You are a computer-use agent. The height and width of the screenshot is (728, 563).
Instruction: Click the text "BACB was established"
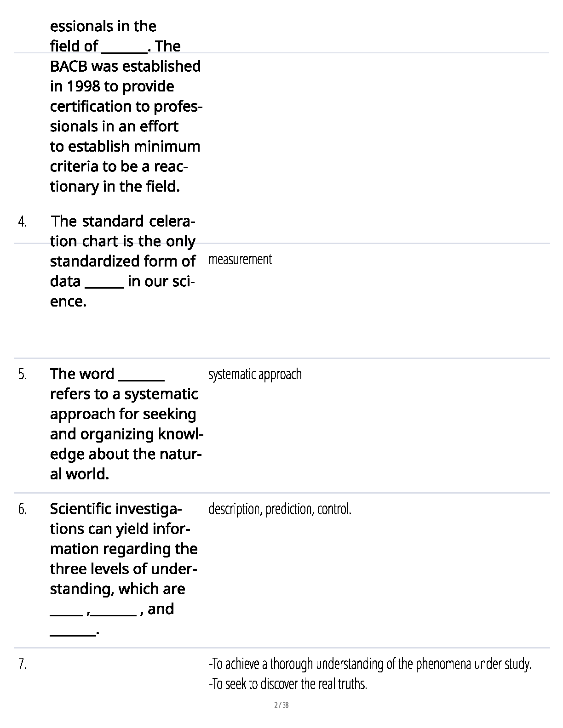[125, 67]
